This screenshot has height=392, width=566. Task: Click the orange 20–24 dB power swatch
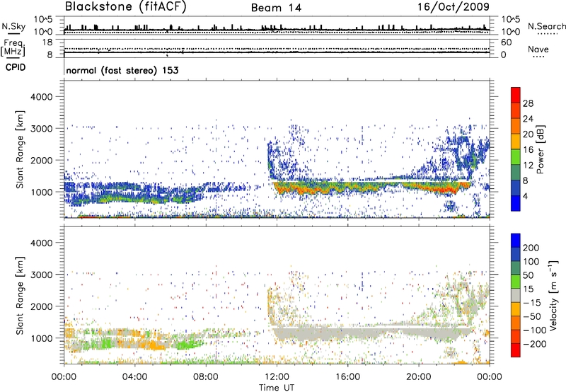pyautogui.click(x=516, y=126)
